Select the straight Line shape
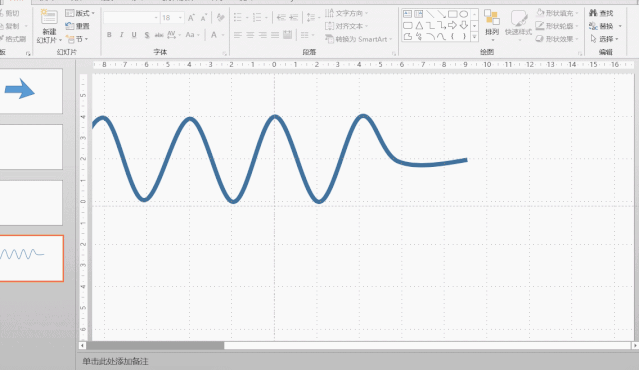 [430, 14]
